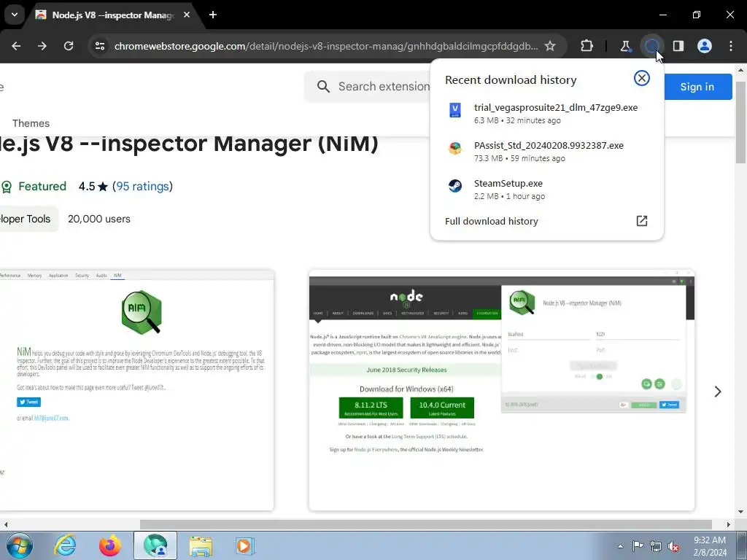
Task: Click the vertical scrollbar thumb
Action: pos(740,122)
